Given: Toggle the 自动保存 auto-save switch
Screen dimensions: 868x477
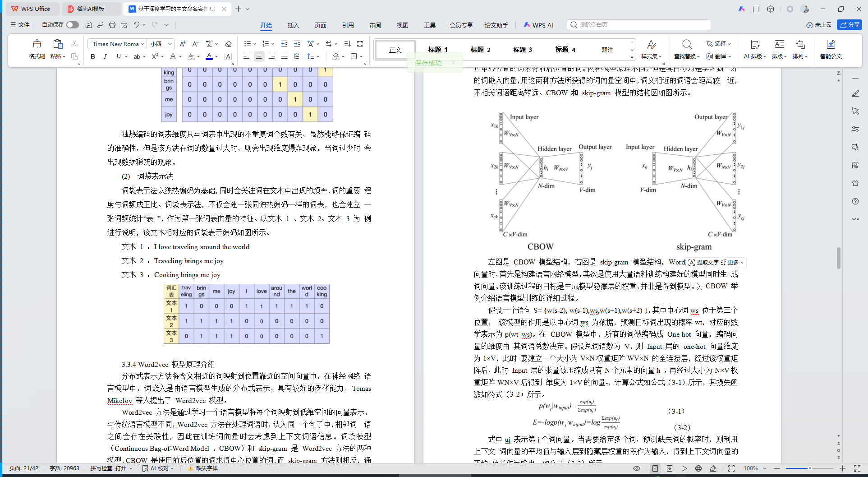Looking at the screenshot, I should 72,25.
